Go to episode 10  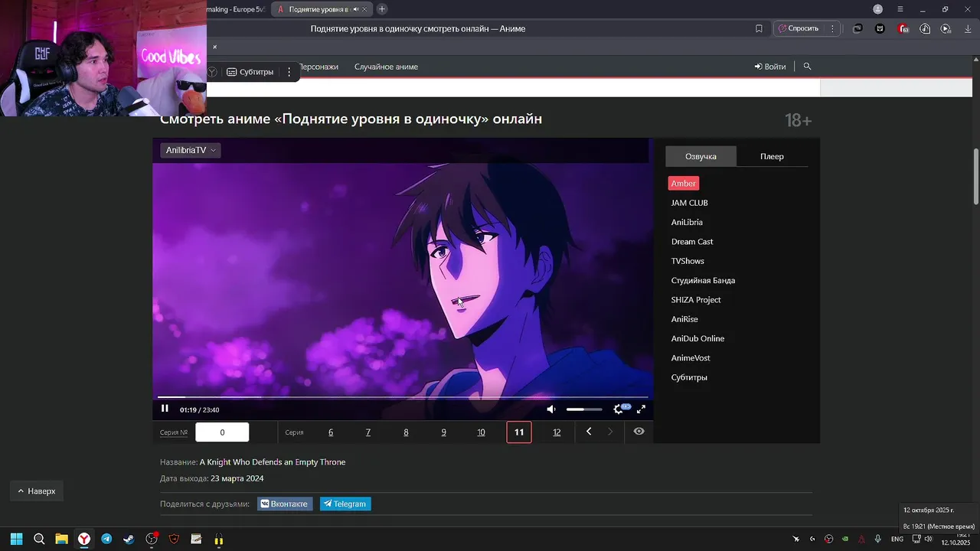click(x=481, y=432)
